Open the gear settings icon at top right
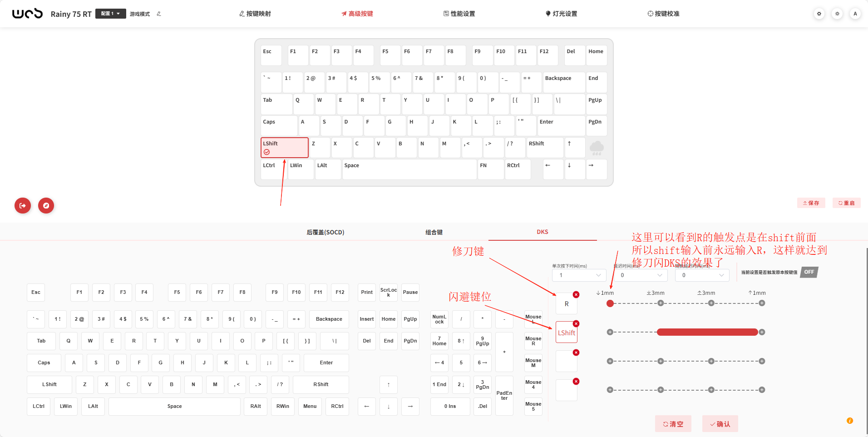The width and height of the screenshot is (868, 437). point(819,14)
